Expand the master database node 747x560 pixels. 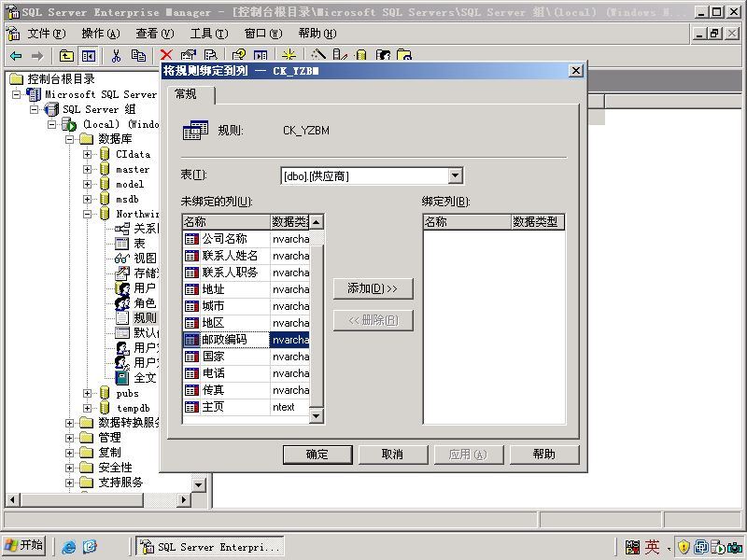[x=87, y=169]
